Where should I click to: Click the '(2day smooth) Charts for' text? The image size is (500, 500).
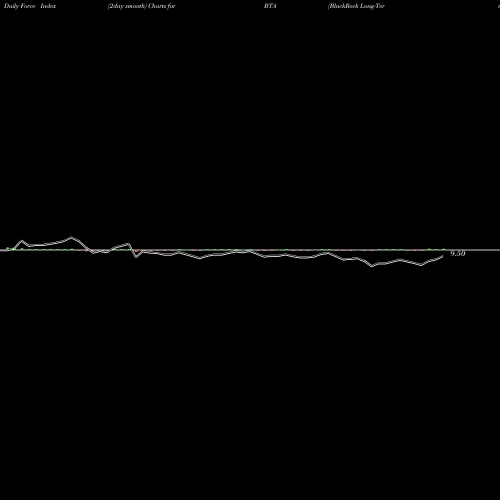[x=142, y=6]
